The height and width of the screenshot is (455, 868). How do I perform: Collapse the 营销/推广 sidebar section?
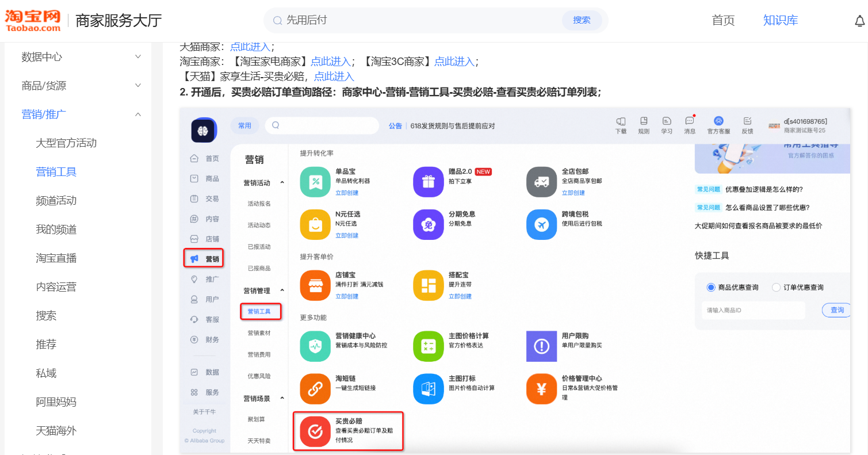click(138, 114)
